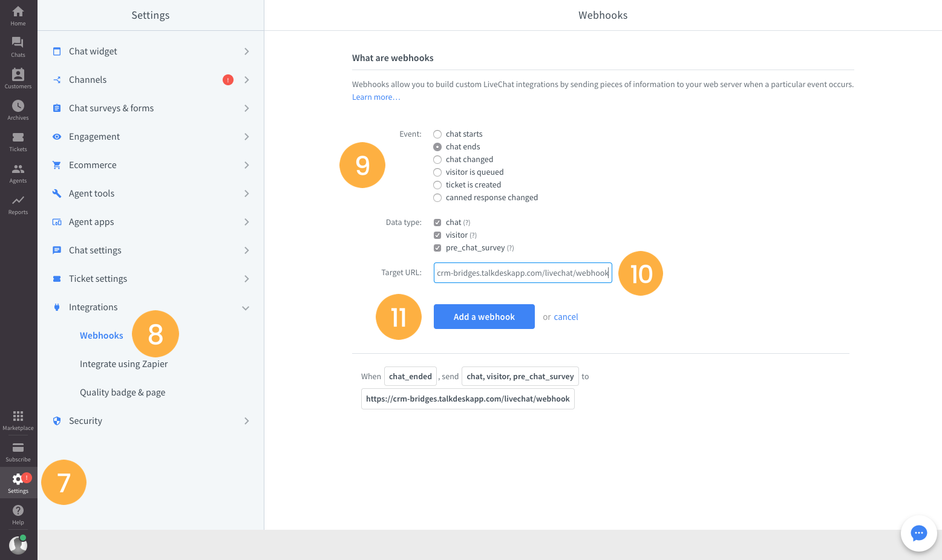Open Tickets in the sidebar

[x=18, y=142]
